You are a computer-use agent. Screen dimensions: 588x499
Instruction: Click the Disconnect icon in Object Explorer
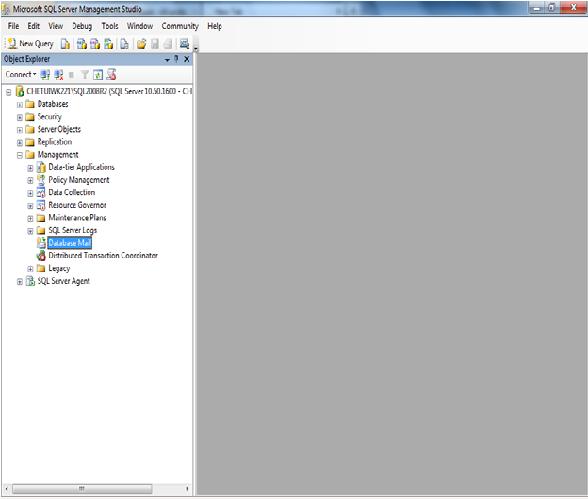(x=59, y=75)
